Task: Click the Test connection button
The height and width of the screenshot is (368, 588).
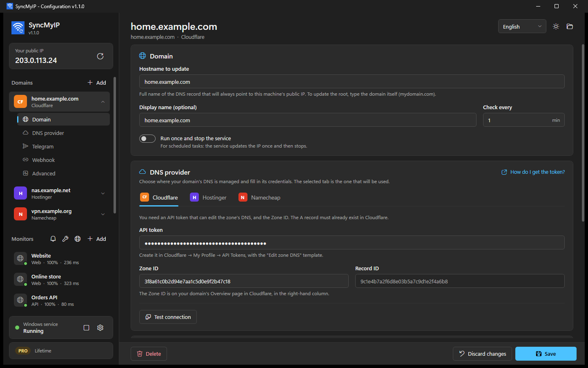Action: point(168,317)
